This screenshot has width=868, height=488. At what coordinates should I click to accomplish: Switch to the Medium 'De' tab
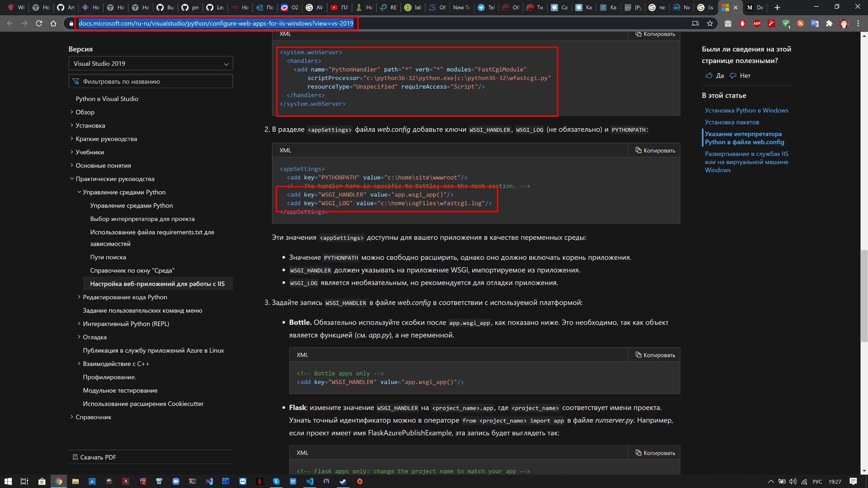[x=755, y=7]
